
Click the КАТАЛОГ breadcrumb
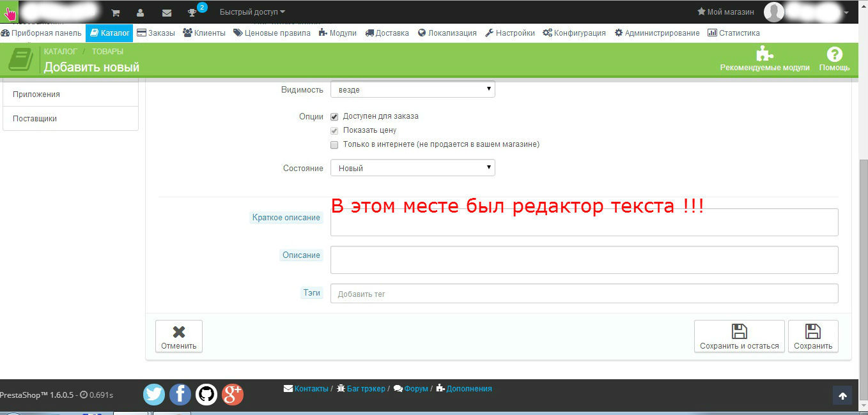click(x=61, y=51)
